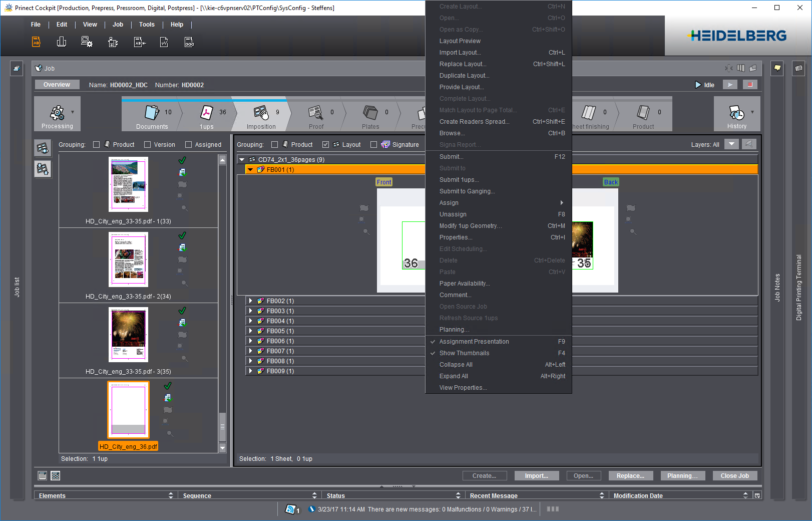Click the Close Job button
The image size is (812, 521).
(734, 475)
